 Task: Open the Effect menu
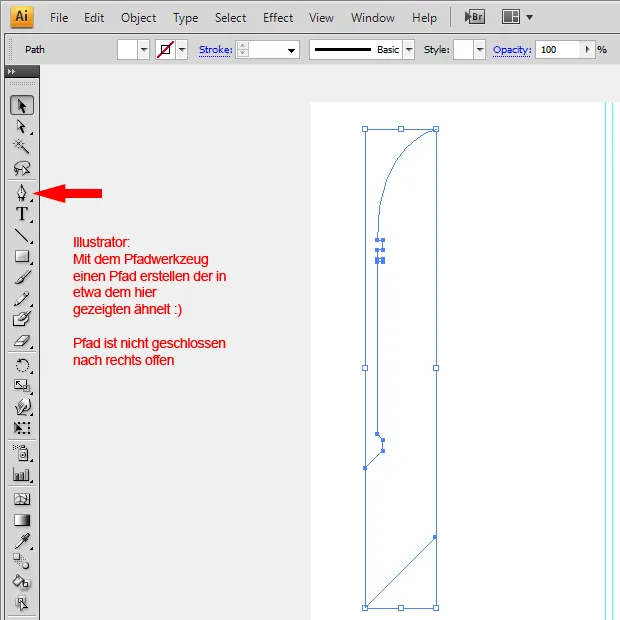(278, 18)
